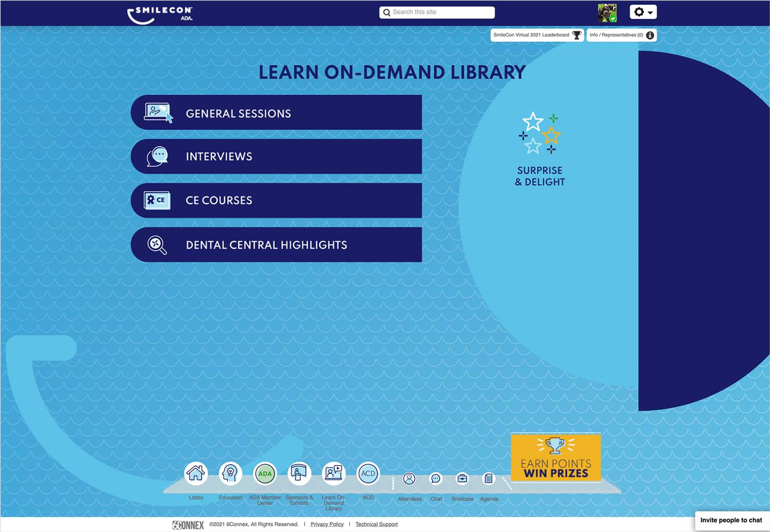Screen dimensions: 770x532
Task: Open the Attendees person icon
Action: coord(409,479)
